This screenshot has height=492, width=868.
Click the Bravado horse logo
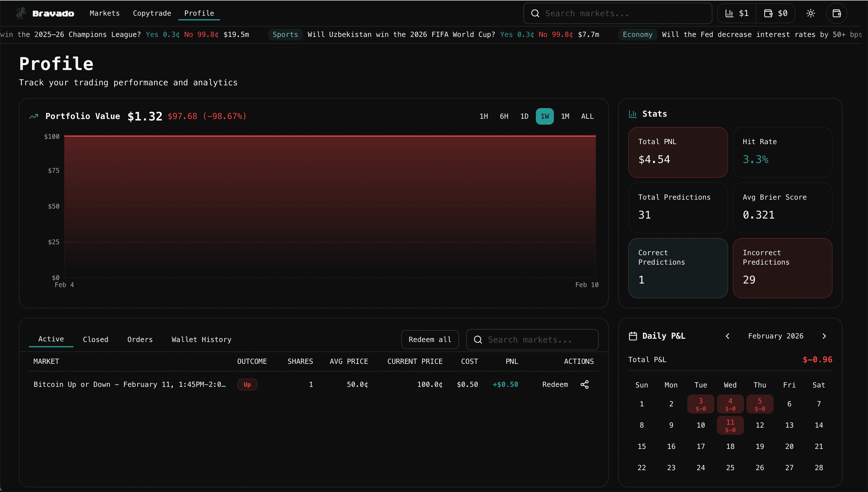(21, 13)
